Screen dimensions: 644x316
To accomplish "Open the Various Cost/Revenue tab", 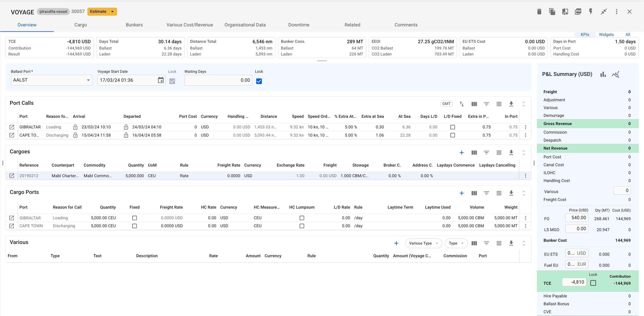I will click(x=190, y=25).
